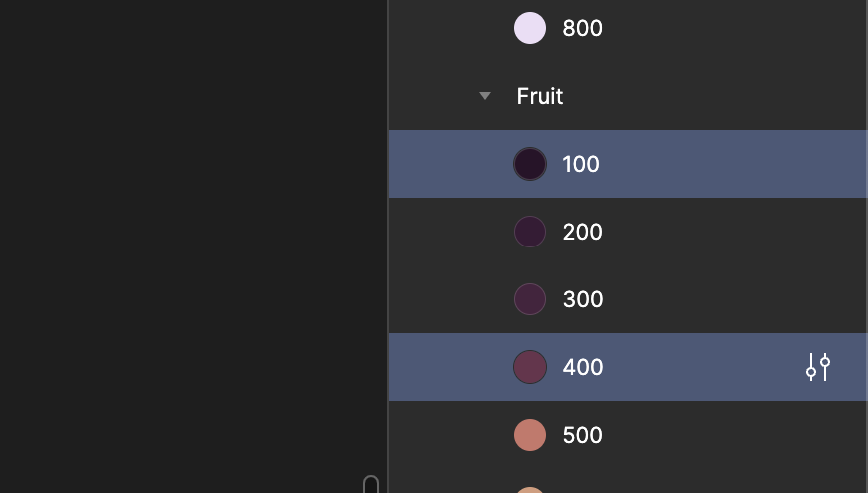Screen dimensions: 868x493
Task: Choose the partially visible swatch below 500
Action: pyautogui.click(x=530, y=490)
